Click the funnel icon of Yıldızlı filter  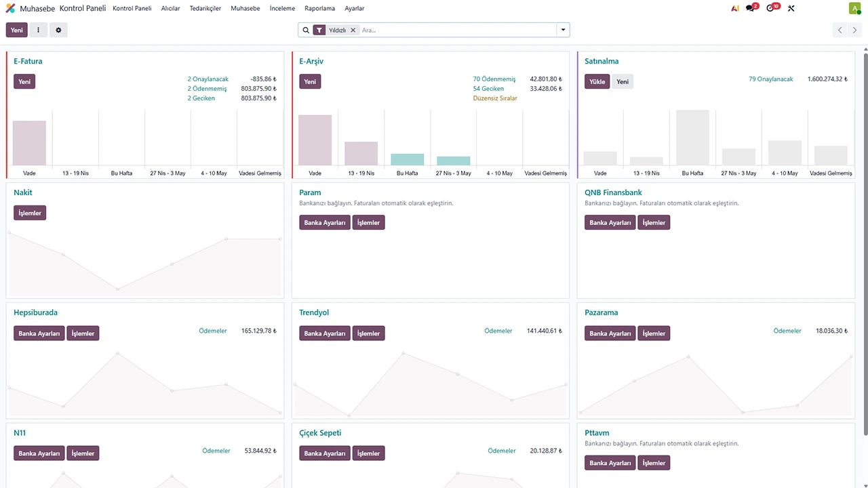tap(319, 30)
